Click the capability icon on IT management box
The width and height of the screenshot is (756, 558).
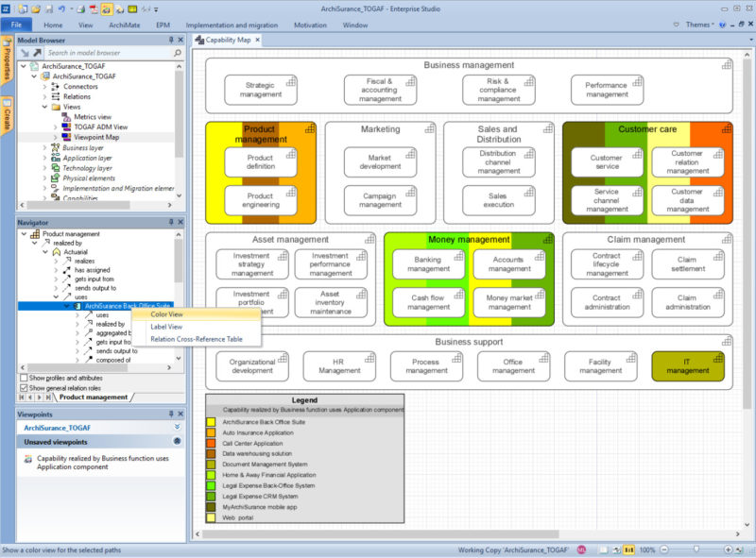[718, 358]
